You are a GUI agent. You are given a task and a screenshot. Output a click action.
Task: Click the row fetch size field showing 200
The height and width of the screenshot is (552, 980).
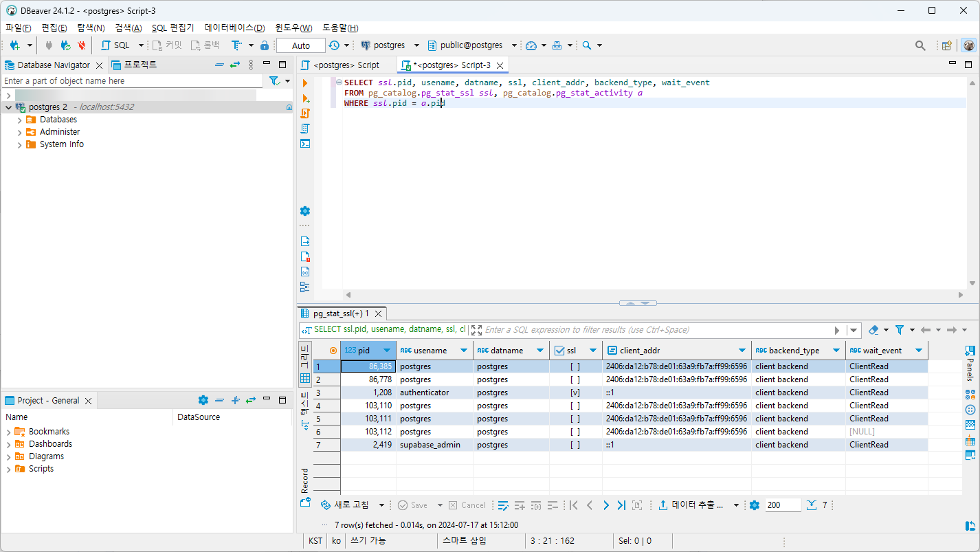click(783, 505)
